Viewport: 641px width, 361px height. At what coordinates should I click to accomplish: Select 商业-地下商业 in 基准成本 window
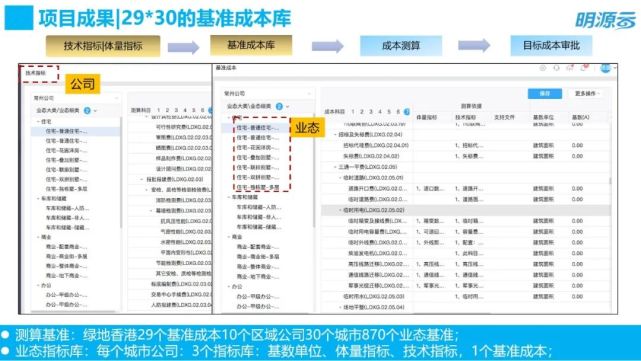[x=258, y=277]
